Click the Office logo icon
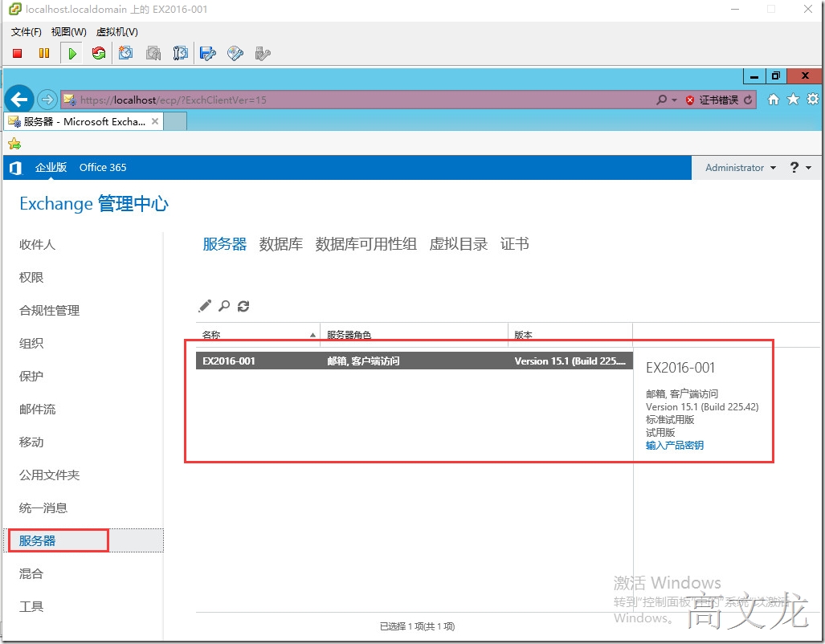This screenshot has height=644, width=825. (x=15, y=168)
